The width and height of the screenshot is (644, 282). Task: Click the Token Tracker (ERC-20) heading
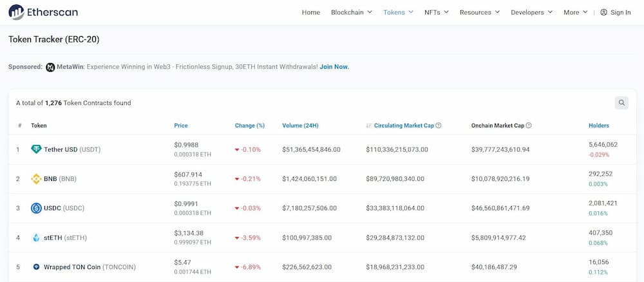54,40
